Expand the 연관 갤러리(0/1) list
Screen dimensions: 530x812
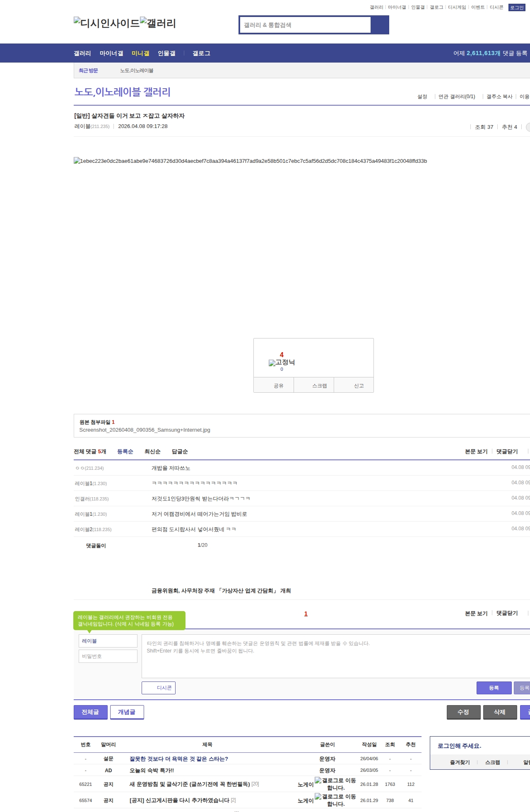[457, 97]
